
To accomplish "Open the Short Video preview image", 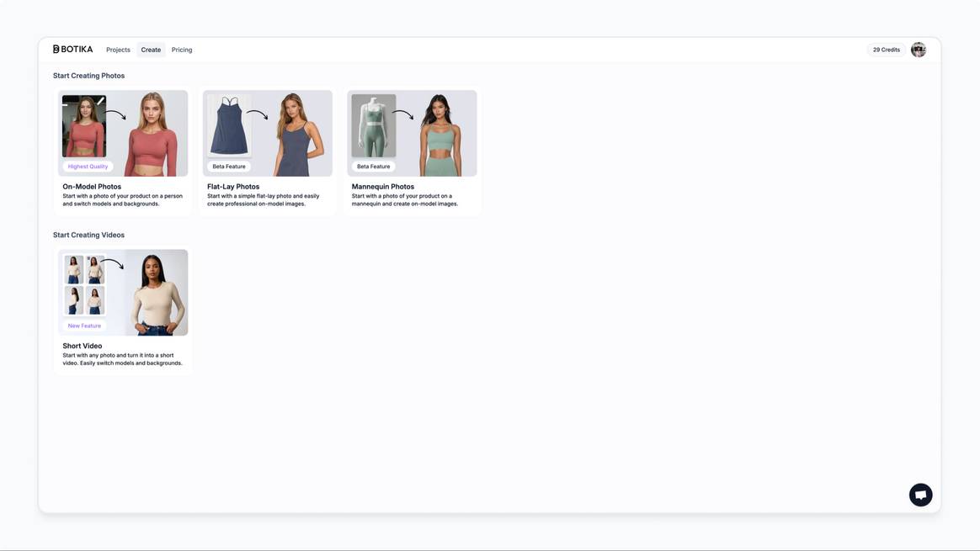I will [123, 293].
